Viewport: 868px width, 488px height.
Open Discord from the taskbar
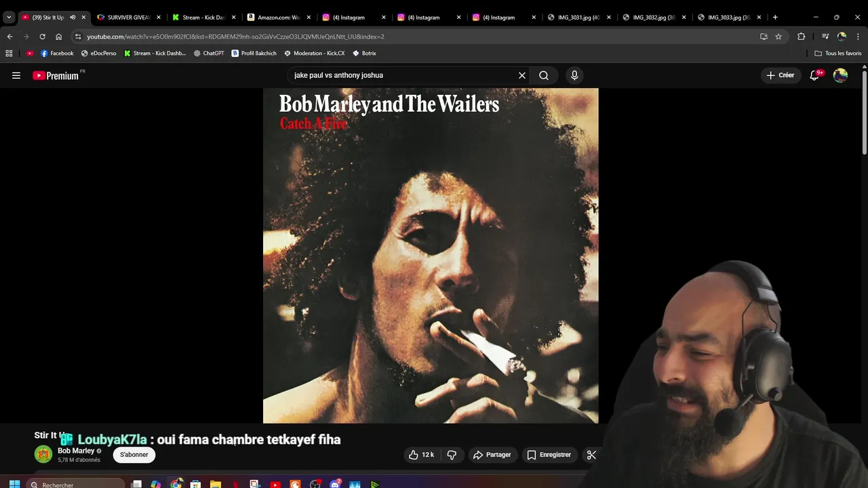click(335, 484)
